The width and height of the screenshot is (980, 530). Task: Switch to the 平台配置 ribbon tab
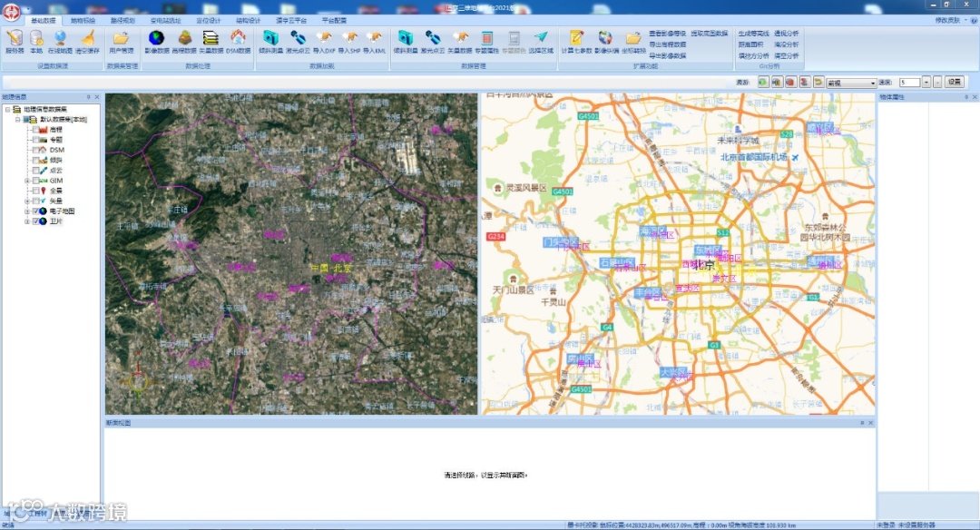(x=334, y=21)
